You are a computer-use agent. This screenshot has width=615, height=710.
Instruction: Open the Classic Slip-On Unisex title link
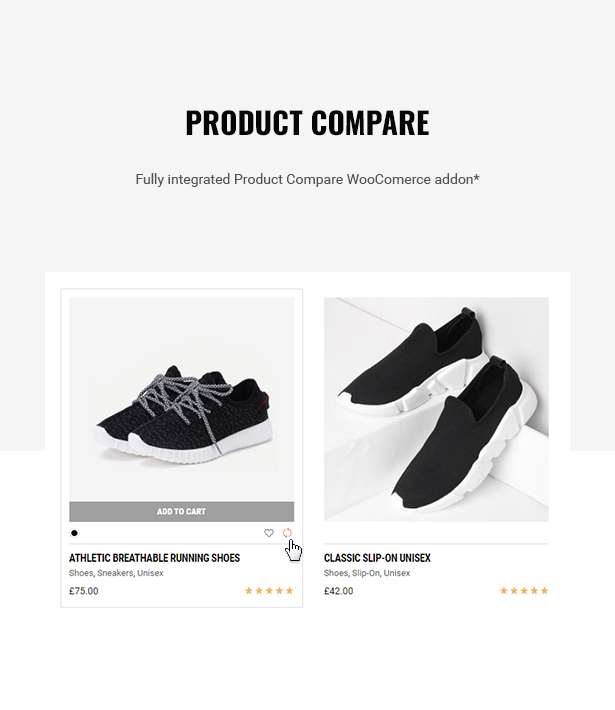(x=377, y=558)
